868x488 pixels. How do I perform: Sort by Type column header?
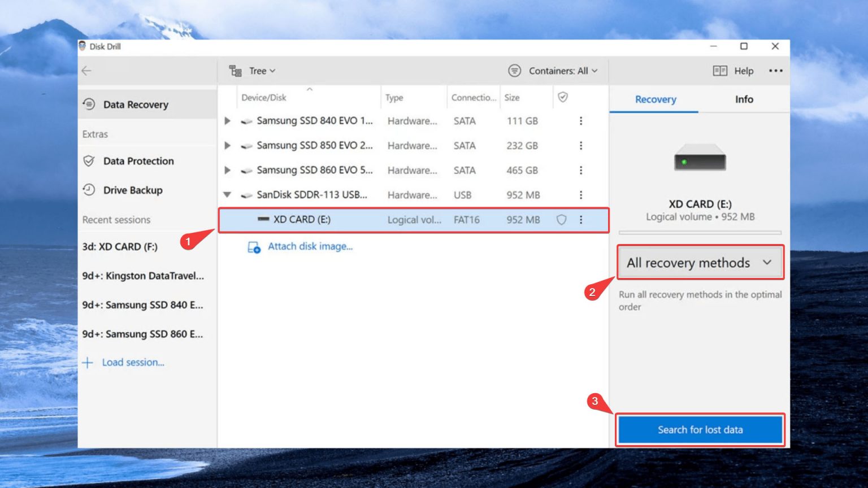point(394,98)
